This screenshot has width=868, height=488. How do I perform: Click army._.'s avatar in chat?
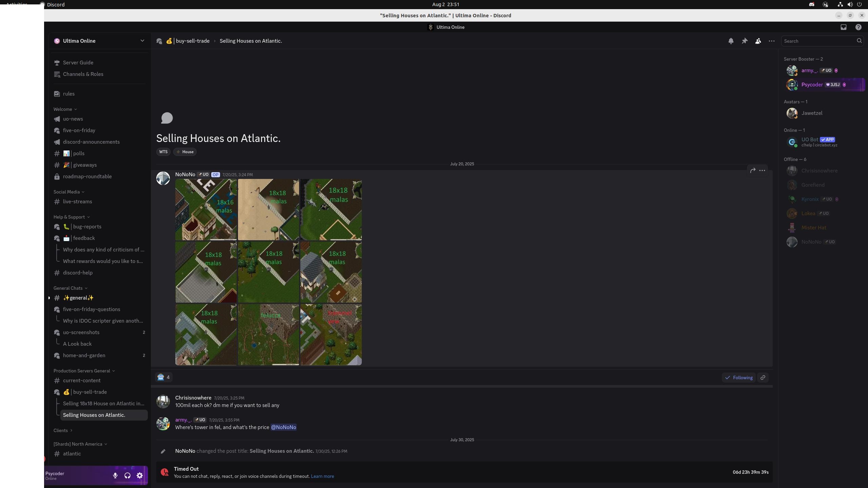[163, 423]
